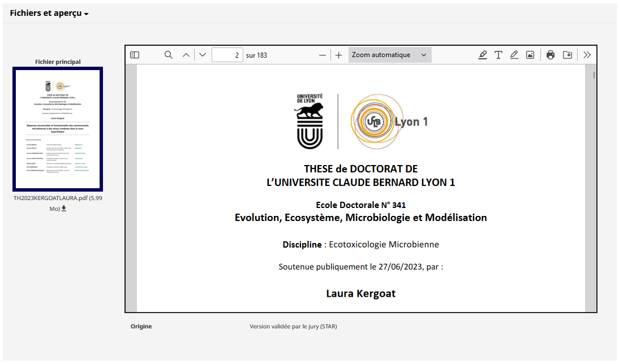Go to the next page arrow
619x364 pixels.
click(203, 55)
